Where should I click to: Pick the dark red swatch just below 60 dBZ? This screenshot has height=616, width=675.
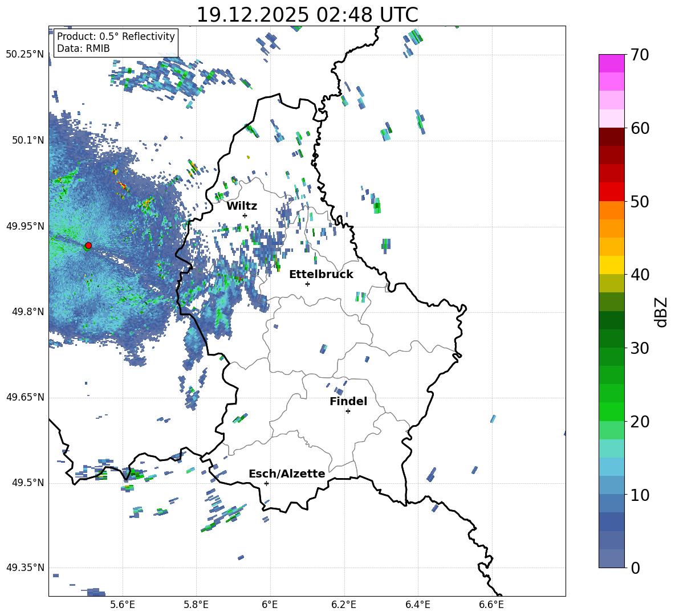point(611,137)
